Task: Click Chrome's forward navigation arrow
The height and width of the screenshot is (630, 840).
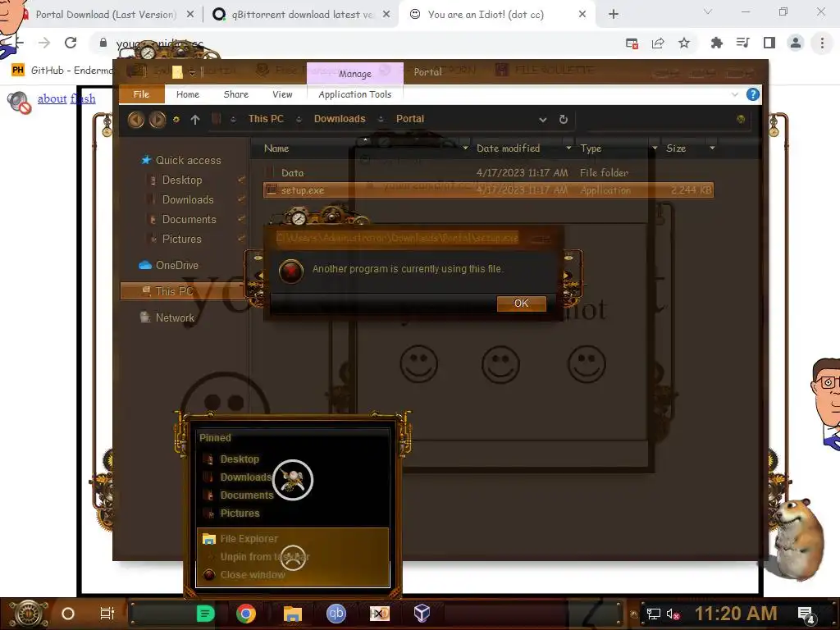Action: coord(44,43)
